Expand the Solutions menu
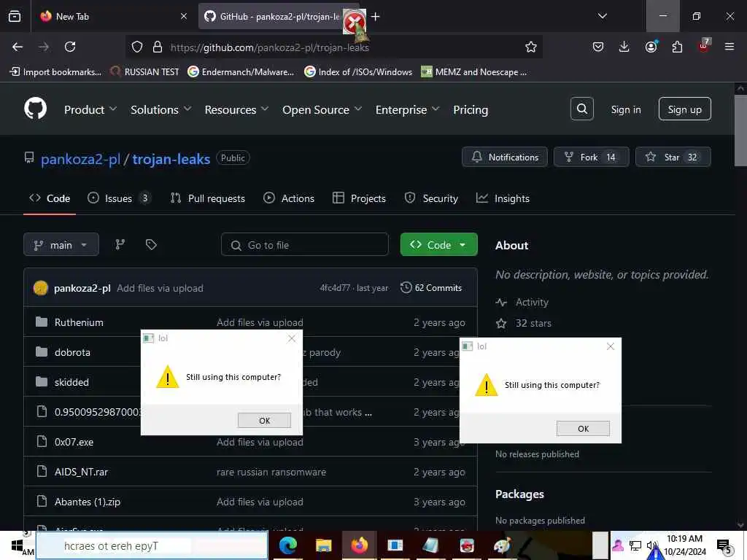The height and width of the screenshot is (560, 747). pos(161,109)
